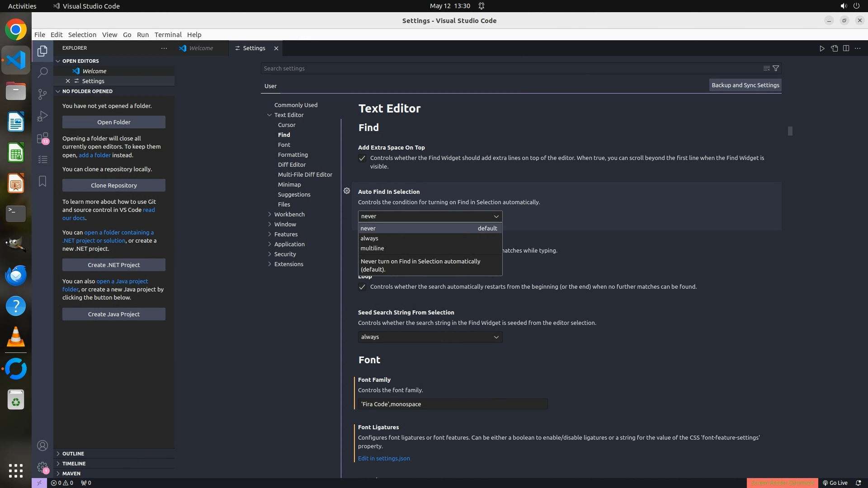This screenshot has width=868, height=488.
Task: Click the Accounts icon in activity bar
Action: tap(42, 446)
